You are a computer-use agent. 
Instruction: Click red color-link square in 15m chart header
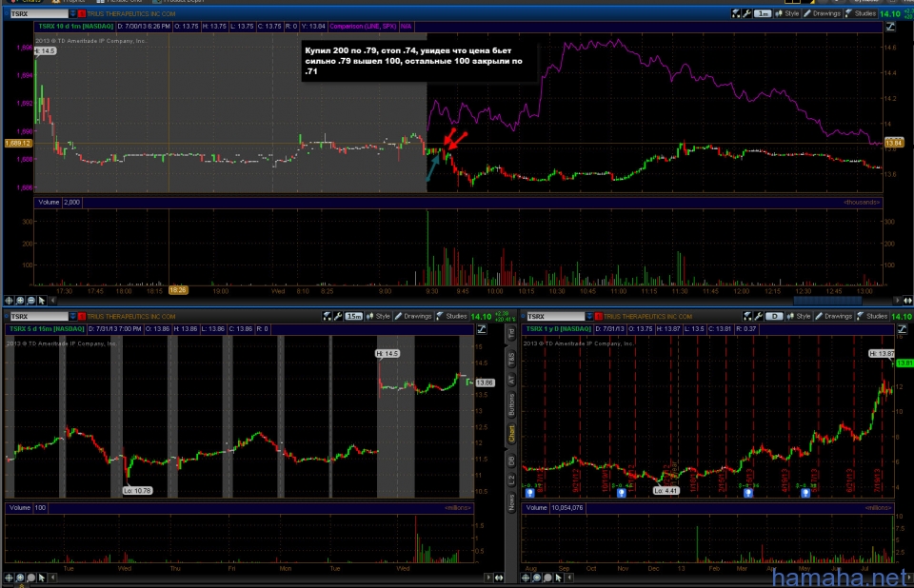[82, 317]
